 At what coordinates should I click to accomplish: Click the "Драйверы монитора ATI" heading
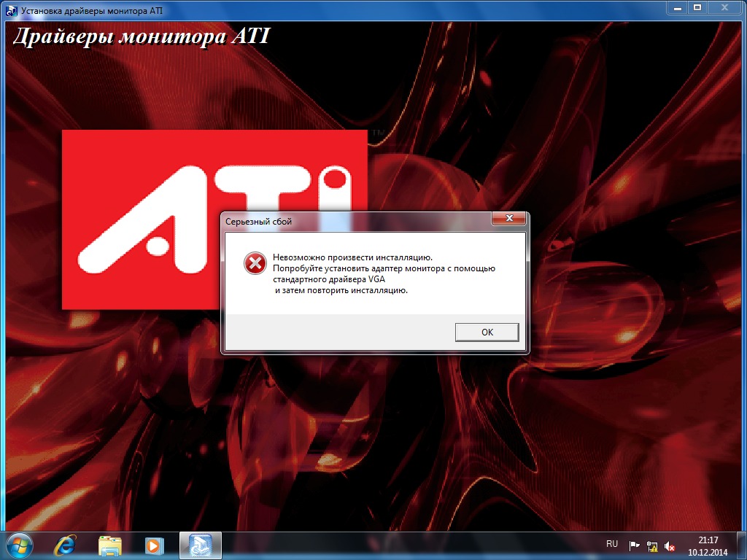point(142,36)
